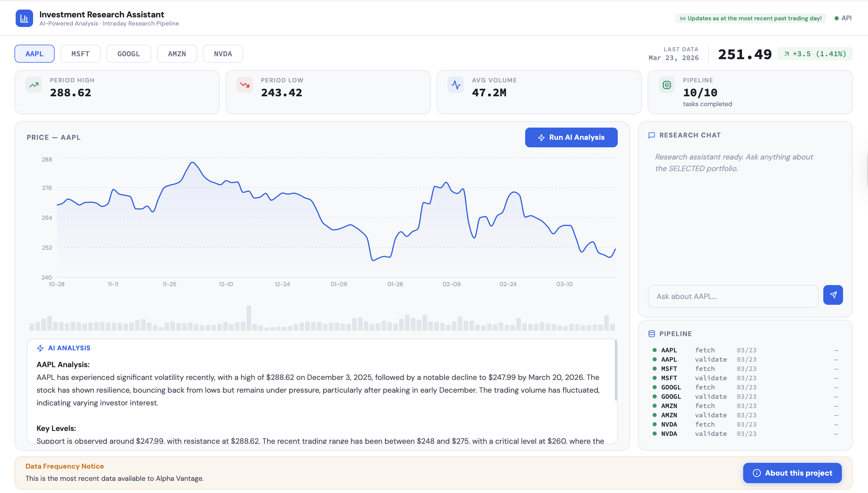Screen dimensions: 868x493
Task: Click the AI Analysis lightning bolt icon
Action: click(40, 348)
